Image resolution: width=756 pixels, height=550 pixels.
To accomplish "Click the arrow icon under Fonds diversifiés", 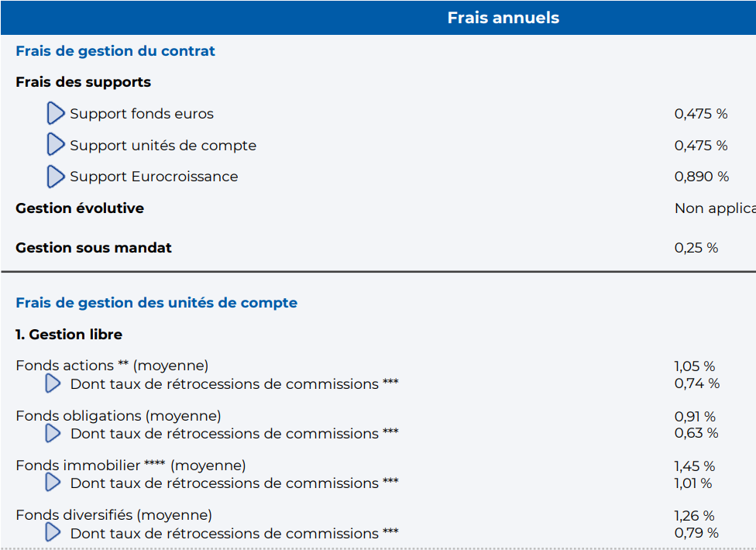I will (x=53, y=533).
